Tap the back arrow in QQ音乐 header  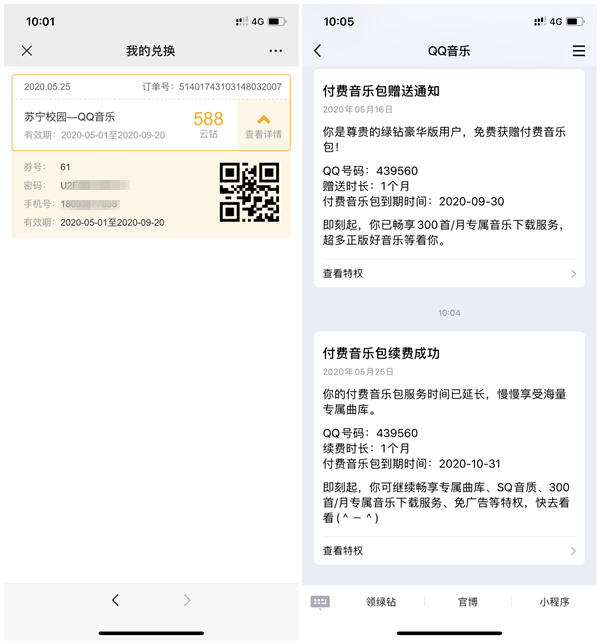(x=317, y=51)
